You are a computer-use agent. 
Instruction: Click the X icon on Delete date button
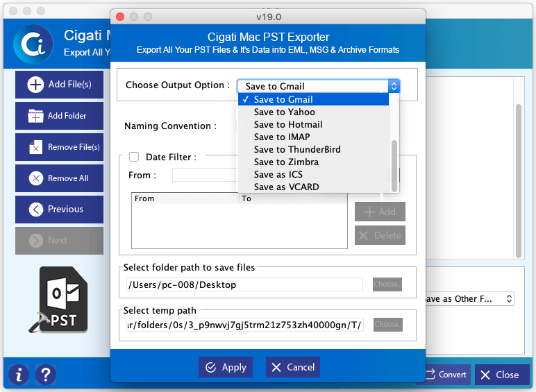pos(364,235)
